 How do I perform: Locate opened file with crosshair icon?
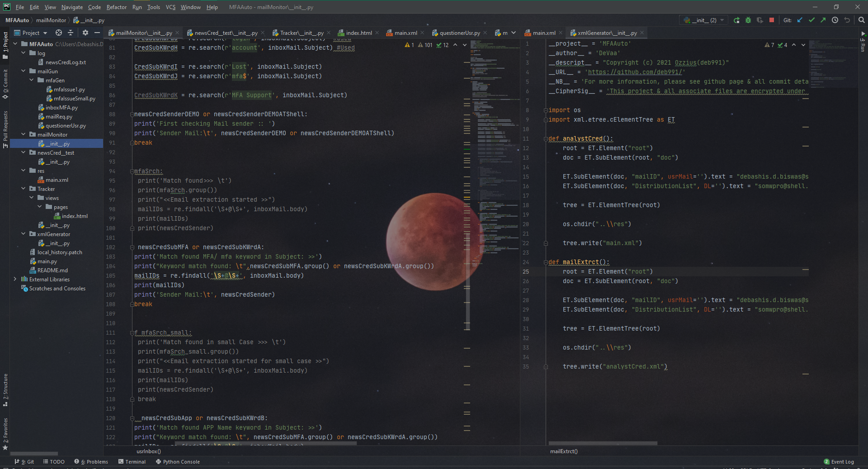(59, 33)
